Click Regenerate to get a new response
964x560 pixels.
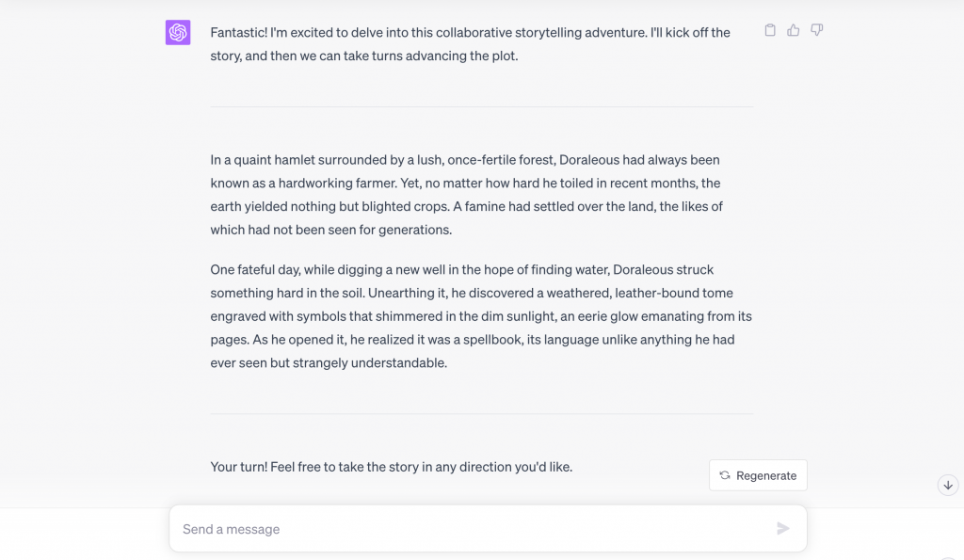(758, 475)
